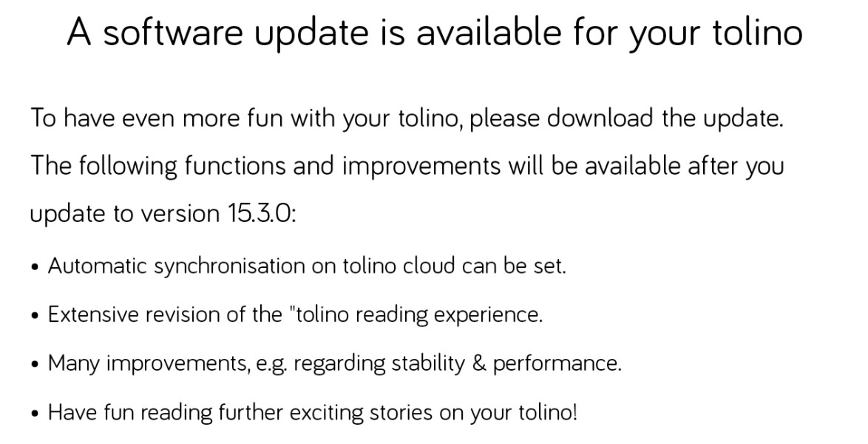The image size is (868, 444).
Task: Click the bullet dot before 'Automatic synchronisation'
Action: 35,268
